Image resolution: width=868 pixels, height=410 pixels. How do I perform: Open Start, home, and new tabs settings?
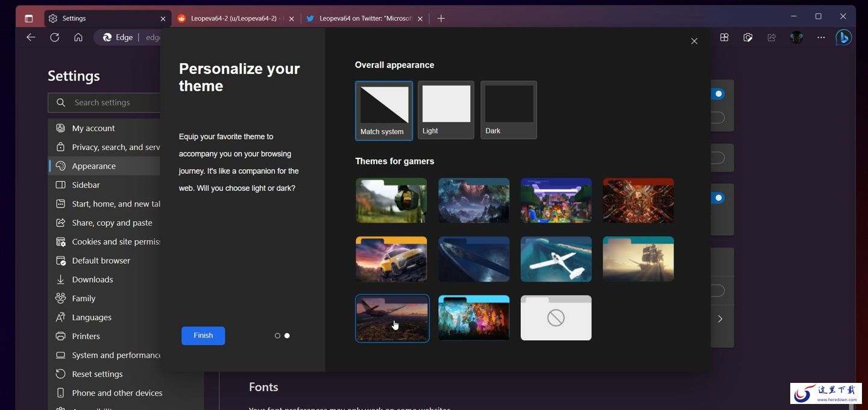click(105, 203)
